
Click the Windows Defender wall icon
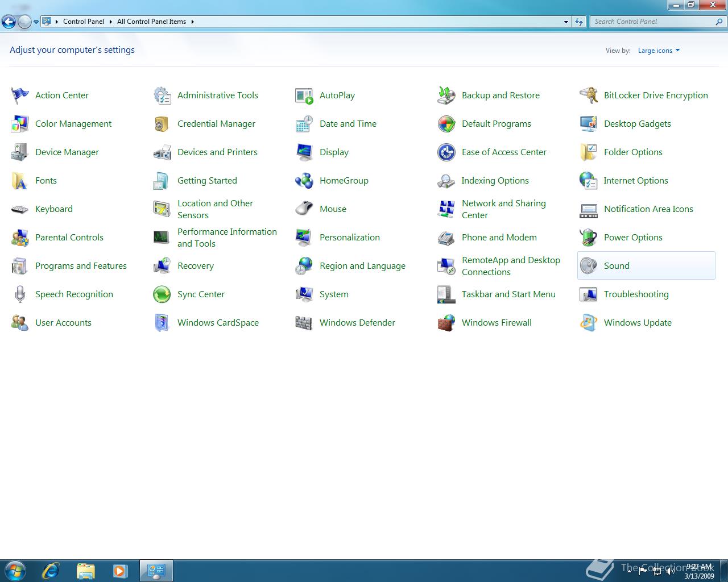click(x=304, y=323)
